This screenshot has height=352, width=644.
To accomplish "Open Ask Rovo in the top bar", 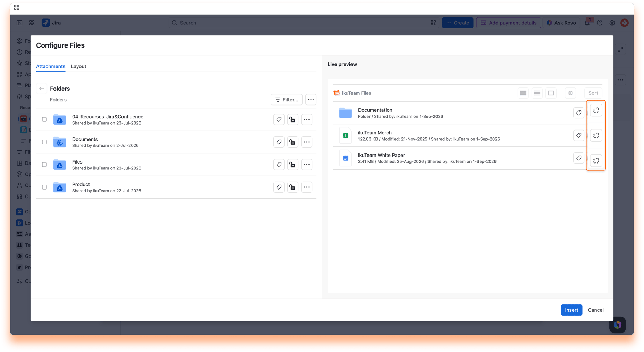I will tap(561, 23).
